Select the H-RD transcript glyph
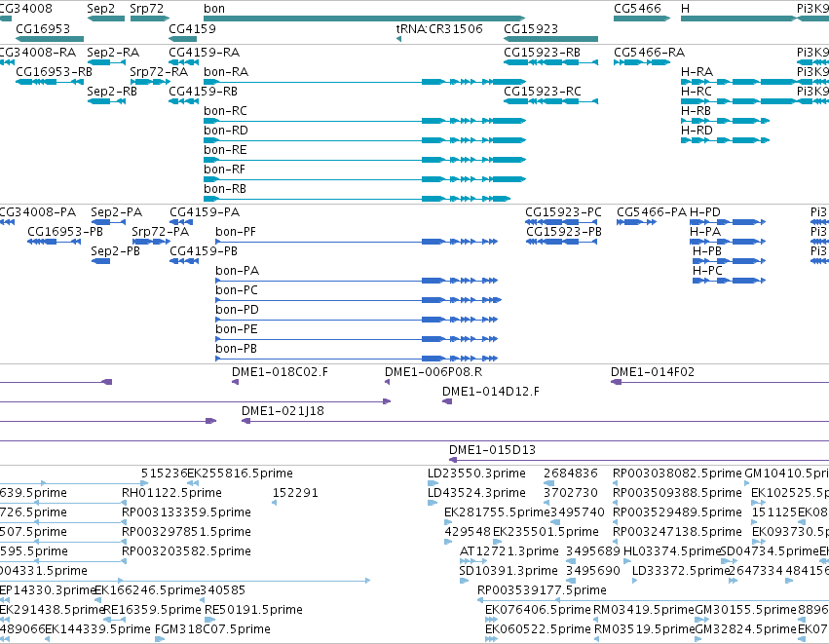The width and height of the screenshot is (829, 644). [725, 140]
